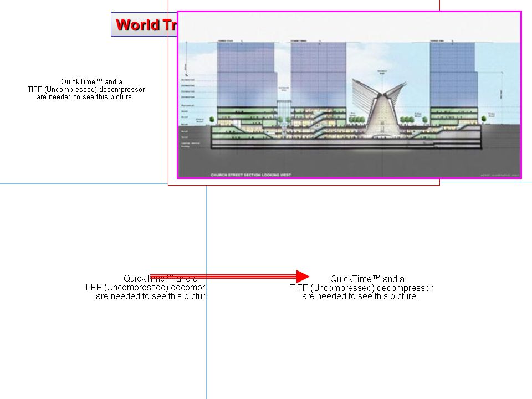The image size is (532, 399).
Task: Select the QuickTime placeholder under the red arrow's tail
Action: 145,288
